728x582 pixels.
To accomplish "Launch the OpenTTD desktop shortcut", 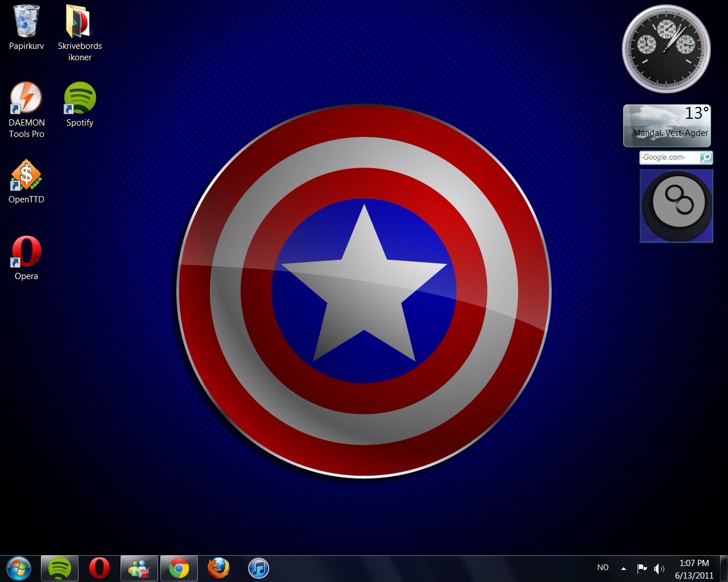I will (26, 181).
